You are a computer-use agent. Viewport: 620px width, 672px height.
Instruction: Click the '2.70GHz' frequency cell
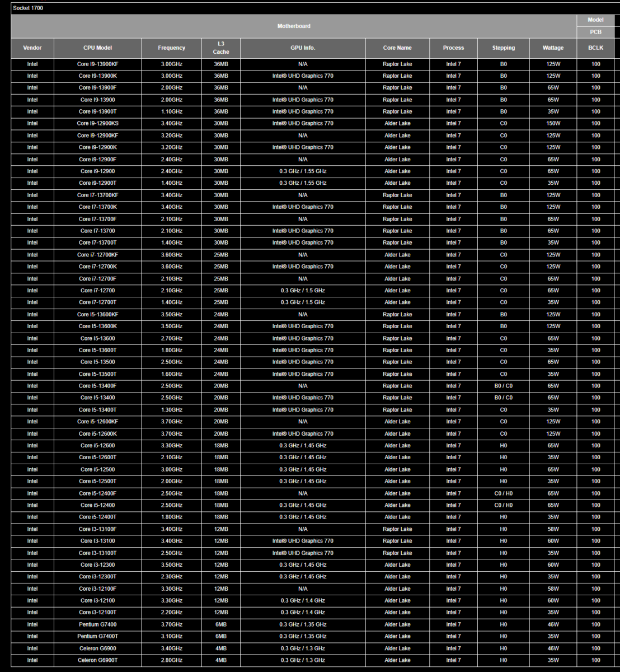click(172, 338)
